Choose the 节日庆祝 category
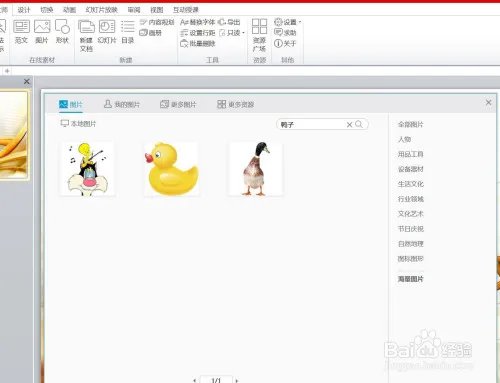500x383 pixels. (411, 229)
